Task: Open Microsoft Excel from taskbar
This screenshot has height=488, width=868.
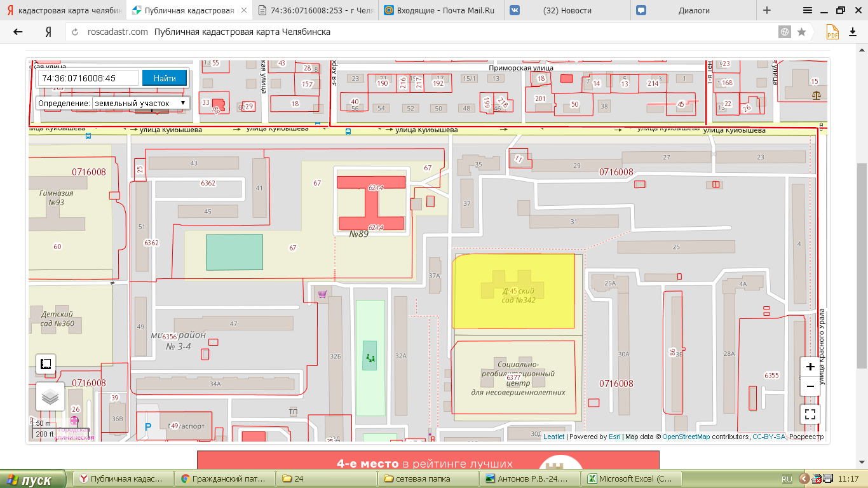Action: click(632, 478)
